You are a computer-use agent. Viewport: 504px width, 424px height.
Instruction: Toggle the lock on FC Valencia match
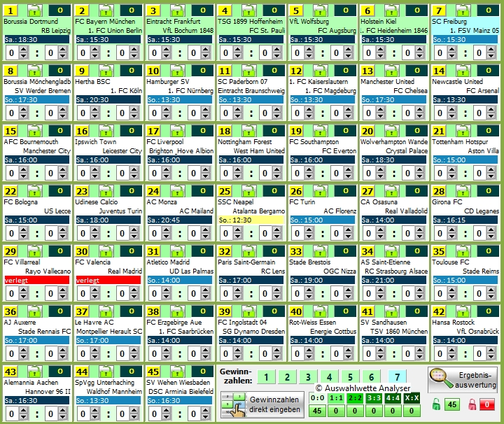pyautogui.click(x=106, y=251)
